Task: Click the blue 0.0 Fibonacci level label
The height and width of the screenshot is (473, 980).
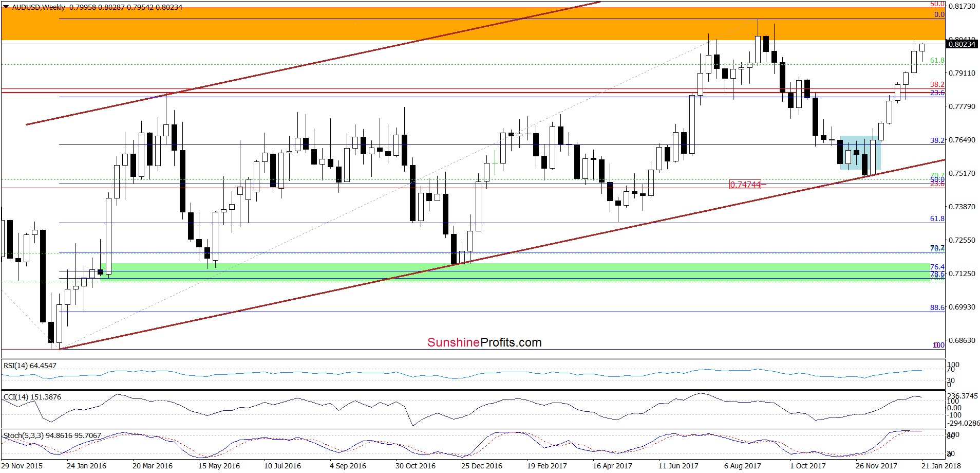Action: click(x=939, y=14)
